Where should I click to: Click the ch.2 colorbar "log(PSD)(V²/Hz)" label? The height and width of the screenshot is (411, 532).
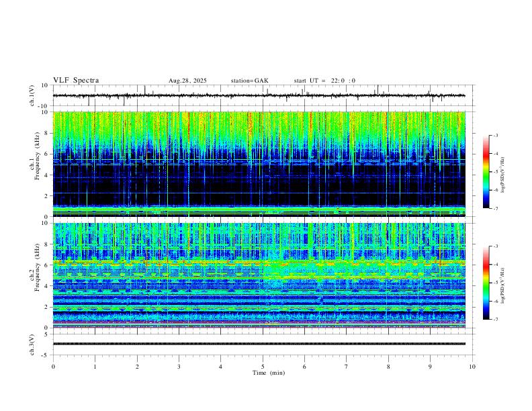[503, 285]
